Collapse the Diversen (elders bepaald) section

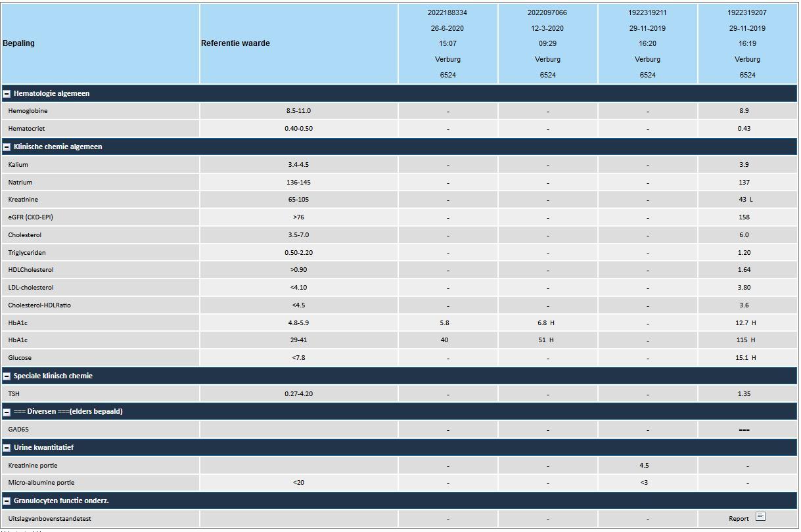point(7,412)
